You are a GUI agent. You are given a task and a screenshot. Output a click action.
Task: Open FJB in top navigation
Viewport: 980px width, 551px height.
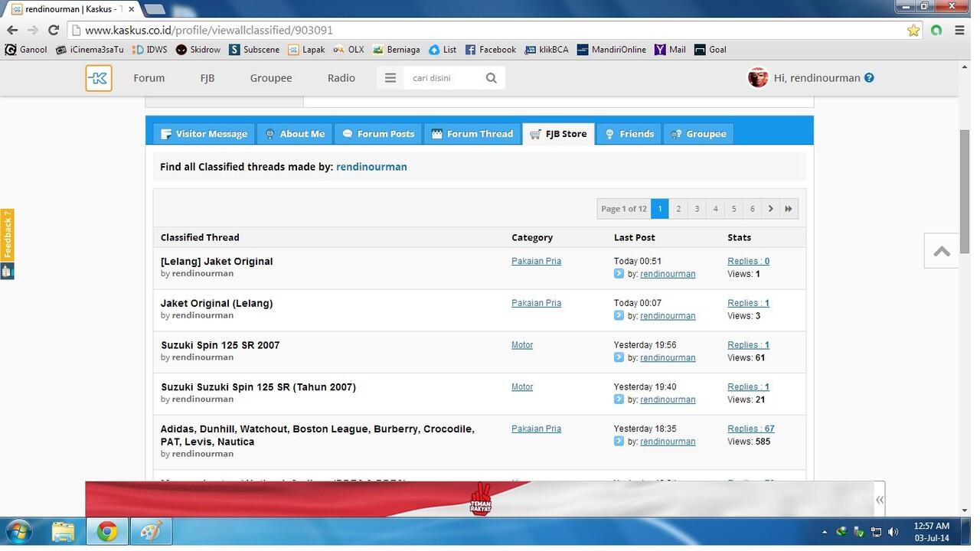[207, 78]
